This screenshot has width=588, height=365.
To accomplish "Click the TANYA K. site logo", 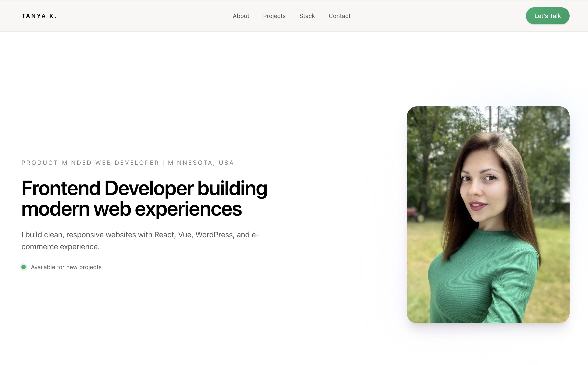I will [x=39, y=16].
